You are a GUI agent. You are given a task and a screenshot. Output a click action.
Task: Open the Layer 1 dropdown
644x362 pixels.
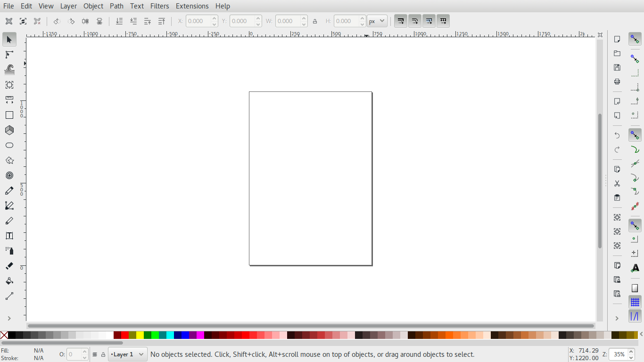point(128,354)
